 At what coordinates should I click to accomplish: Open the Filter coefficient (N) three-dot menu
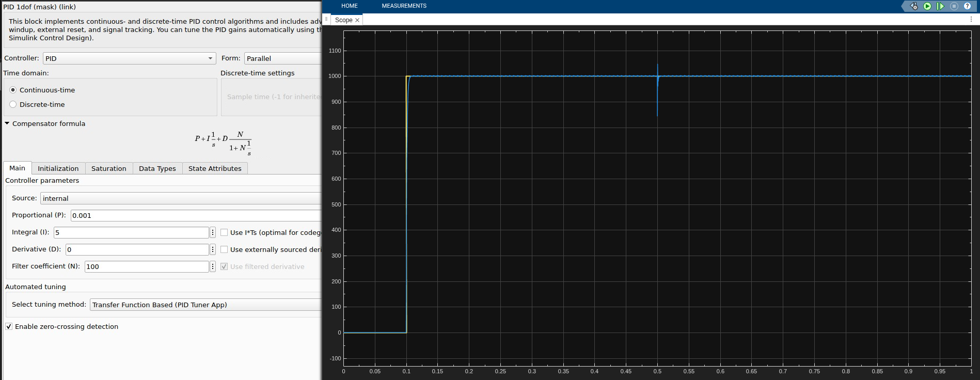click(x=213, y=266)
